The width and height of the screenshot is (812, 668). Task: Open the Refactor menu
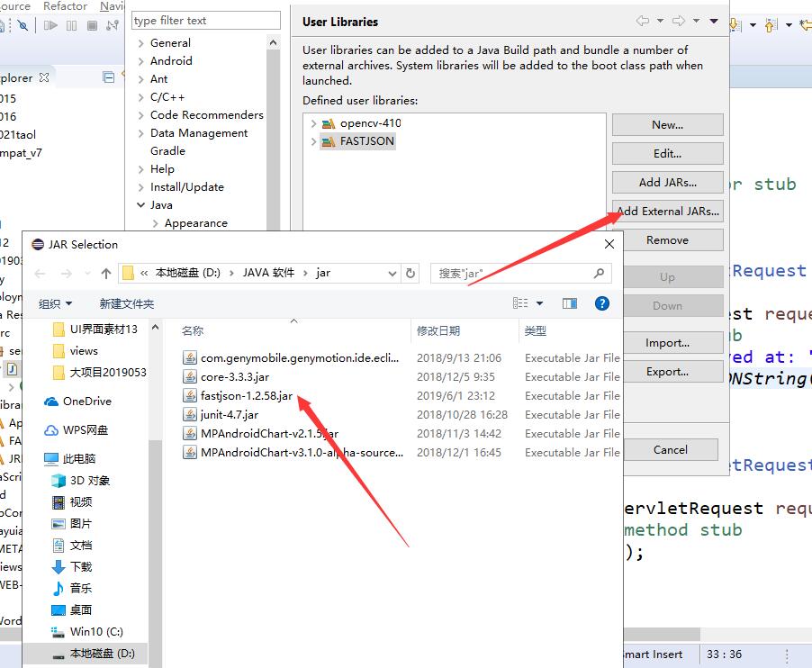tap(64, 6)
